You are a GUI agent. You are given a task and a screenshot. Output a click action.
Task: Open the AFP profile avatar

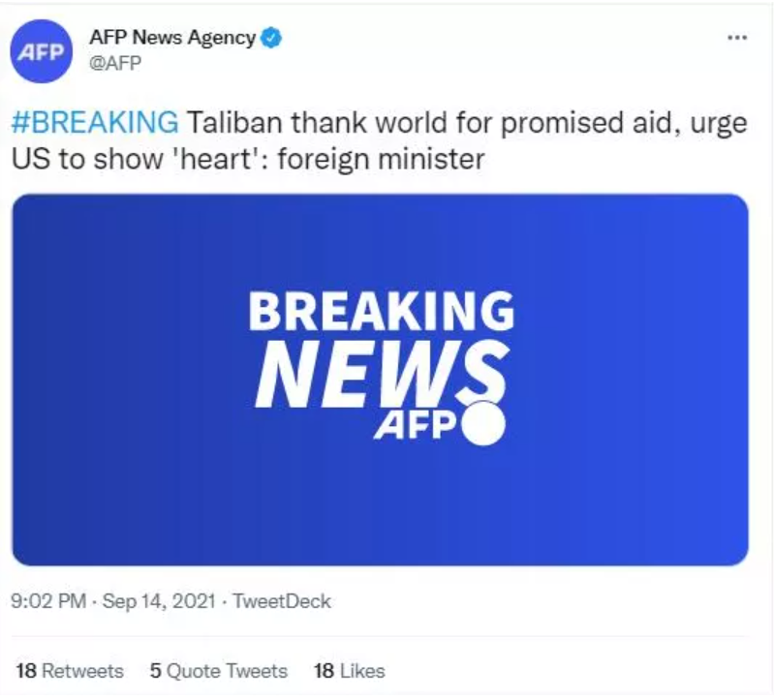pyautogui.click(x=42, y=51)
